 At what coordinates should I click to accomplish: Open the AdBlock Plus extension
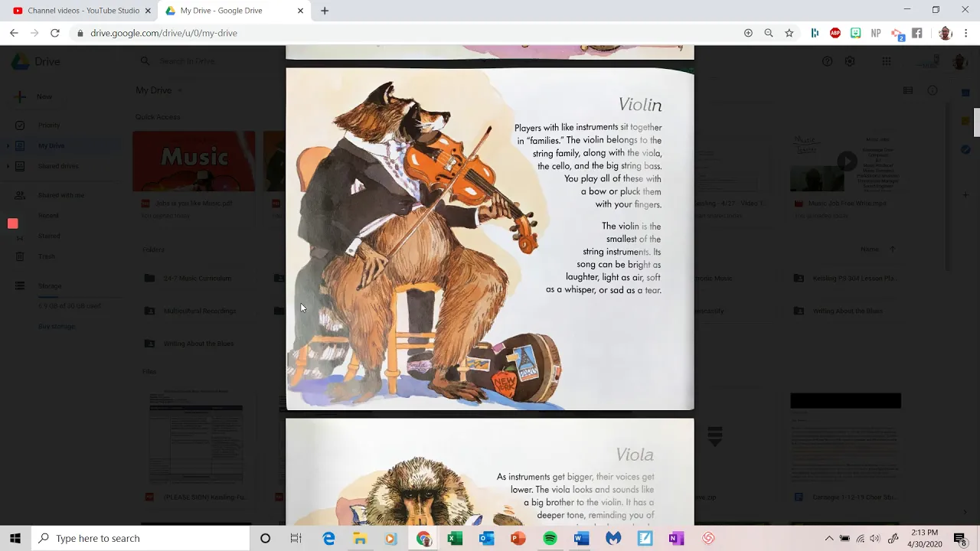click(x=835, y=33)
